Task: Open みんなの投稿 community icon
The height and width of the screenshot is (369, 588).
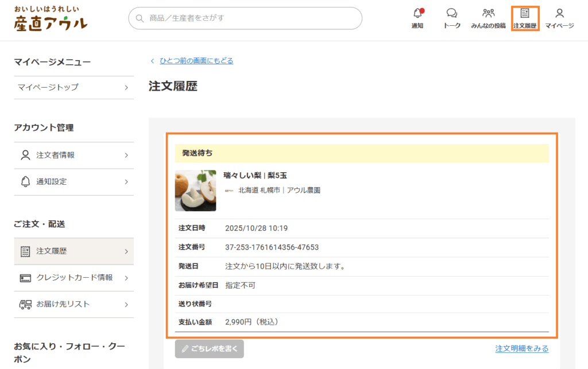Action: (x=488, y=14)
